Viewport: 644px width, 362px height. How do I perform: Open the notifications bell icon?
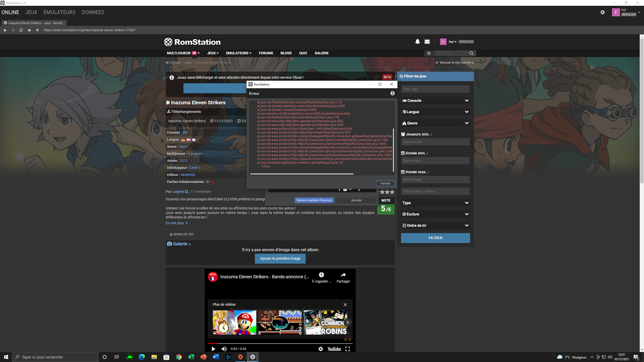point(417,42)
